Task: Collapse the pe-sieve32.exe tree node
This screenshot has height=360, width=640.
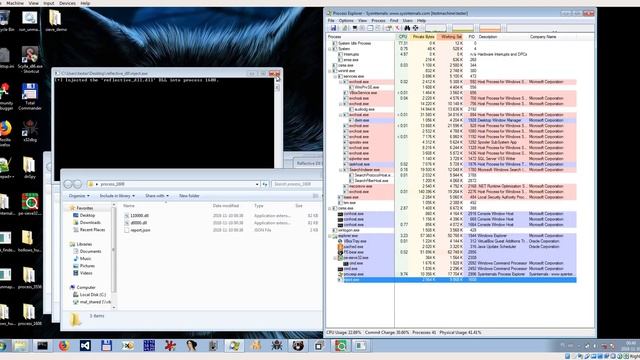Action: pyautogui.click(x=335, y=258)
